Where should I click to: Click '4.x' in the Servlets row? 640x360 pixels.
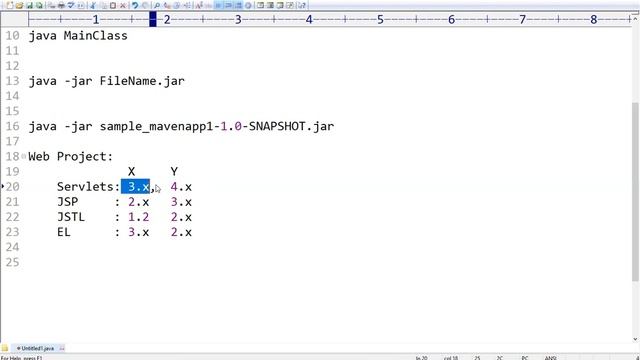[x=181, y=187]
